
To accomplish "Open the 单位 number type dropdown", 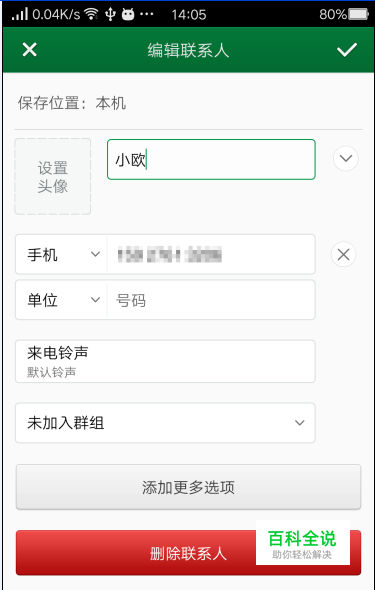I will point(61,300).
